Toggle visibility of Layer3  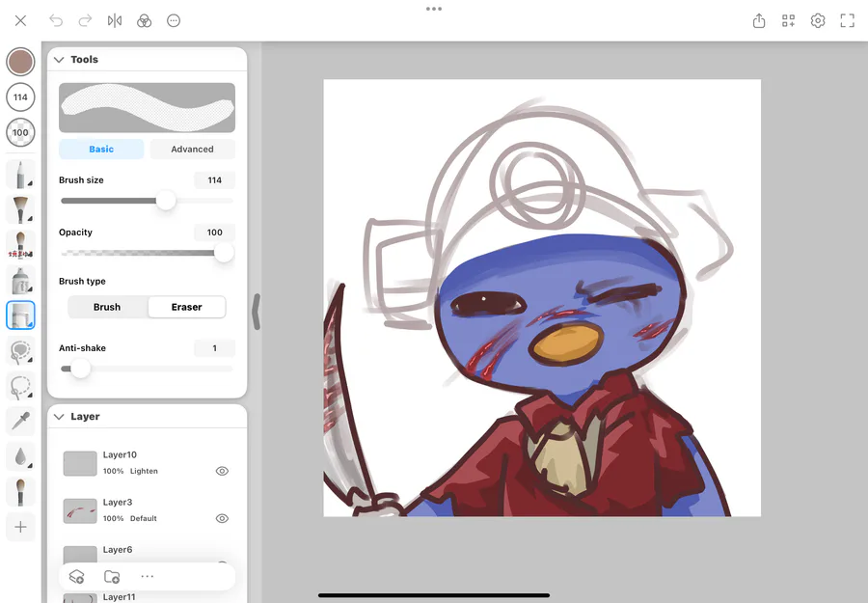point(222,519)
